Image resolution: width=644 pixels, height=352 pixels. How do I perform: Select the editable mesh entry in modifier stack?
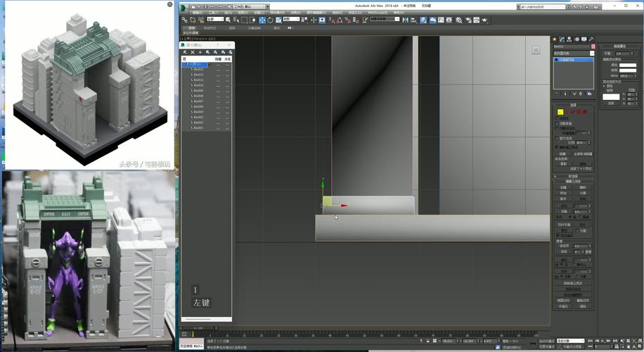click(x=574, y=60)
